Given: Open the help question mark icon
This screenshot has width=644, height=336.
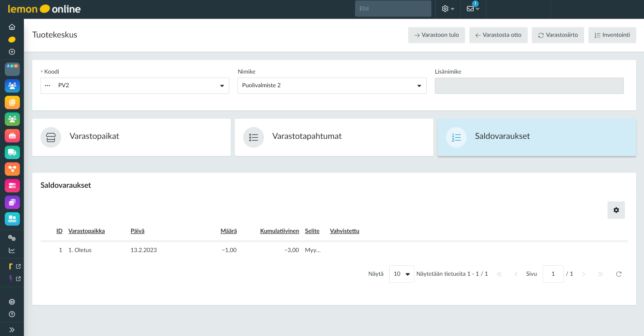Looking at the screenshot, I should pyautogui.click(x=12, y=314).
